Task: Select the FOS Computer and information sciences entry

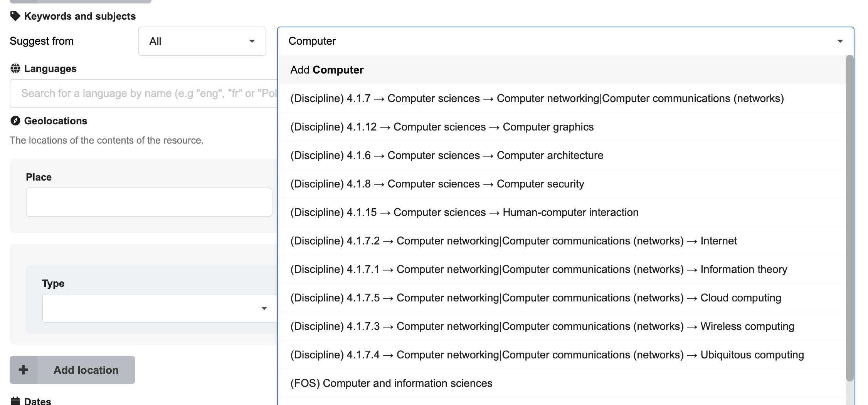Action: point(391,383)
